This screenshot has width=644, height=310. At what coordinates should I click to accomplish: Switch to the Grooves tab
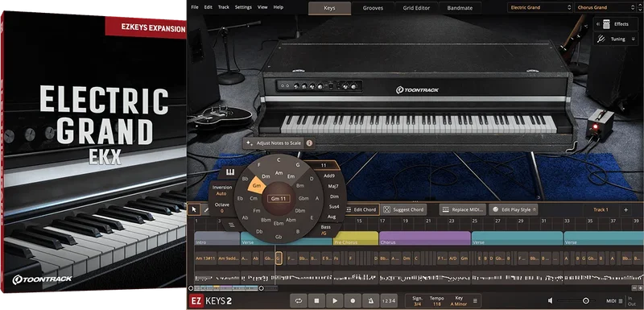point(373,8)
